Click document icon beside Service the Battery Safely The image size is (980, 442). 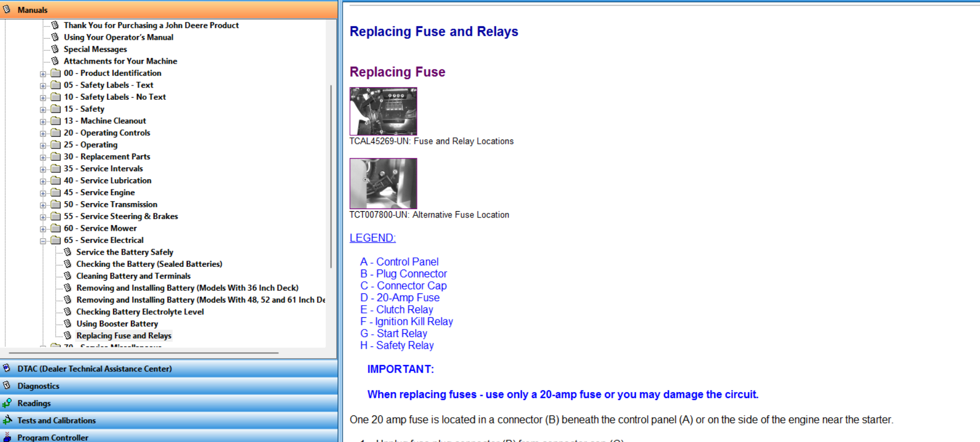68,252
